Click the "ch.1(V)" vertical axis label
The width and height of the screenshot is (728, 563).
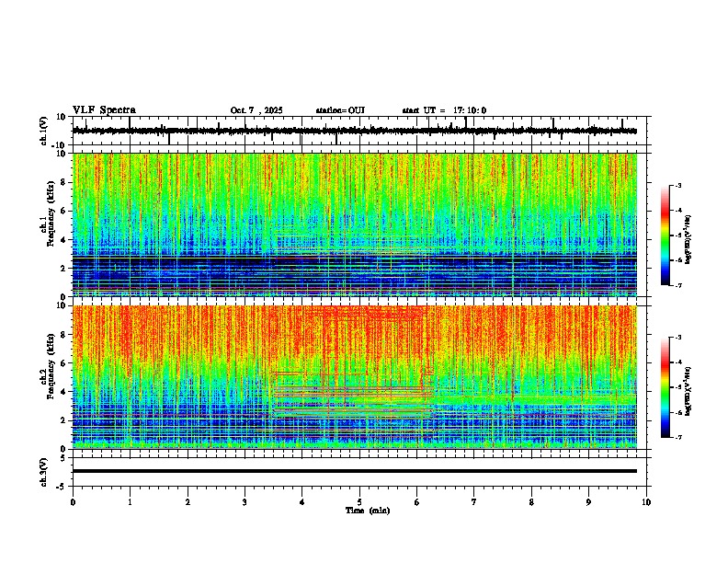(44, 131)
